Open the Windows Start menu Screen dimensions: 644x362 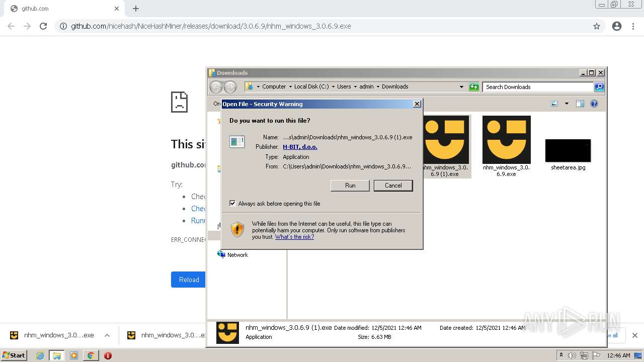click(14, 355)
